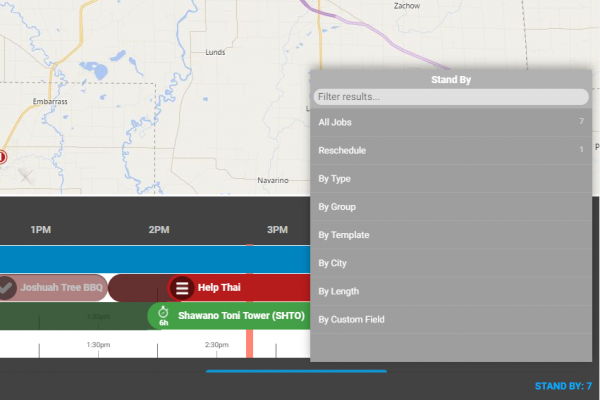Click the blue horizontal scrollbar below timeline
This screenshot has width=600, height=400.
[296, 371]
